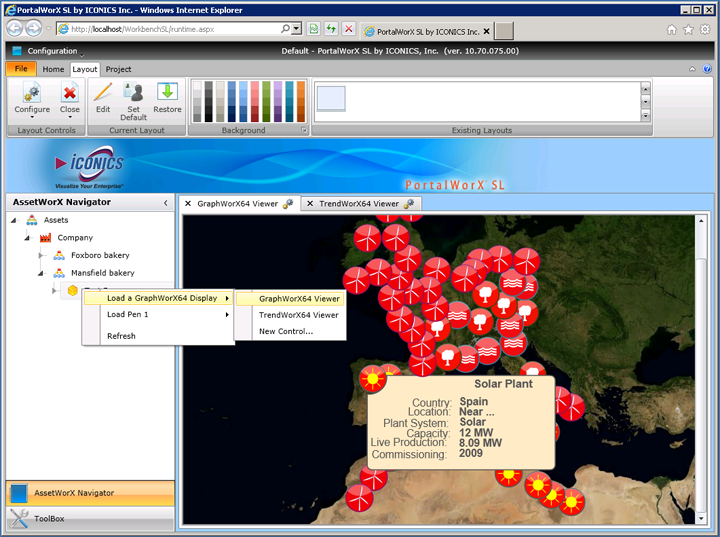Open a new blank browser tab
This screenshot has height=537, width=720.
coord(505,32)
